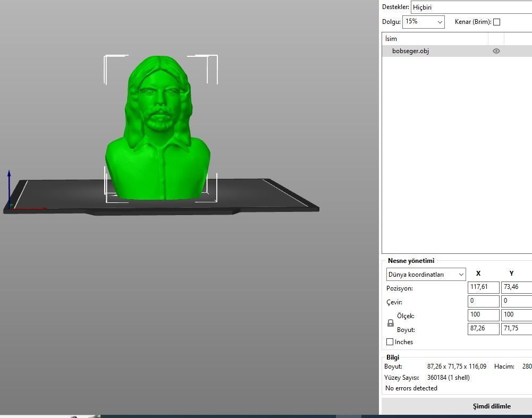Click the Nesne yönetimi section title
Screen dimensions: 532x418
coord(411,261)
